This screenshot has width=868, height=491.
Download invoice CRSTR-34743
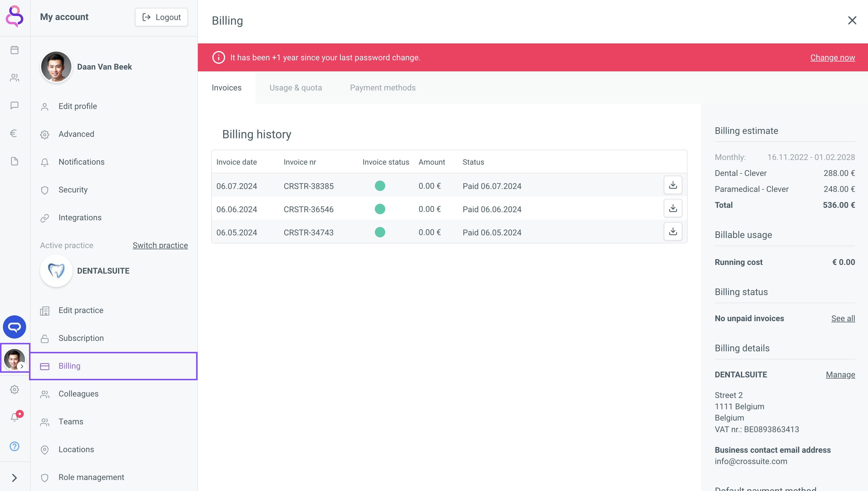[672, 232]
